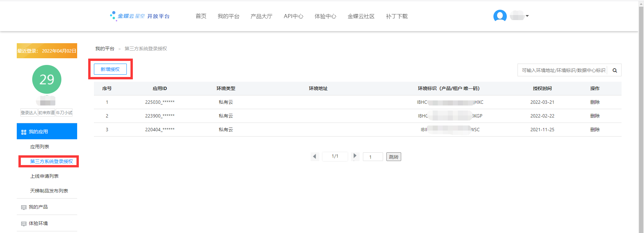Click the page number input box
The height and width of the screenshot is (233, 644).
(373, 157)
